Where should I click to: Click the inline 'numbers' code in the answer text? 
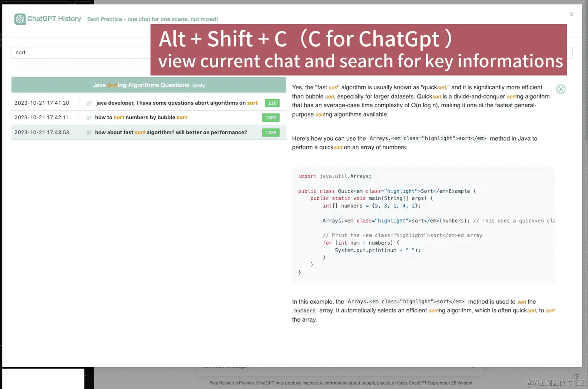[x=305, y=311]
